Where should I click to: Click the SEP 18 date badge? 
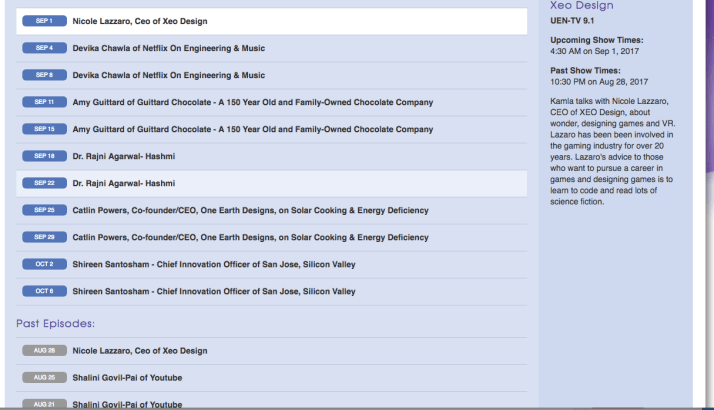(x=44, y=156)
